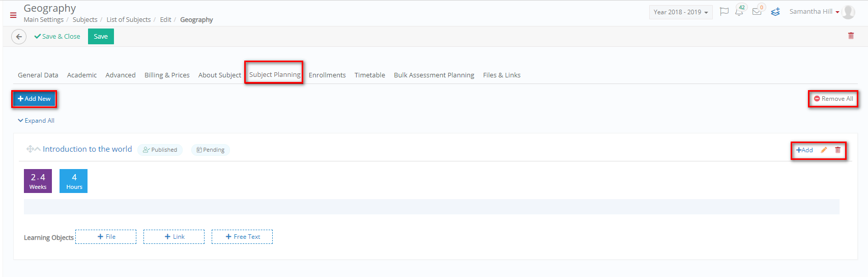Image resolution: width=868 pixels, height=277 pixels.
Task: Open the messages envelope icon
Action: 758,11
